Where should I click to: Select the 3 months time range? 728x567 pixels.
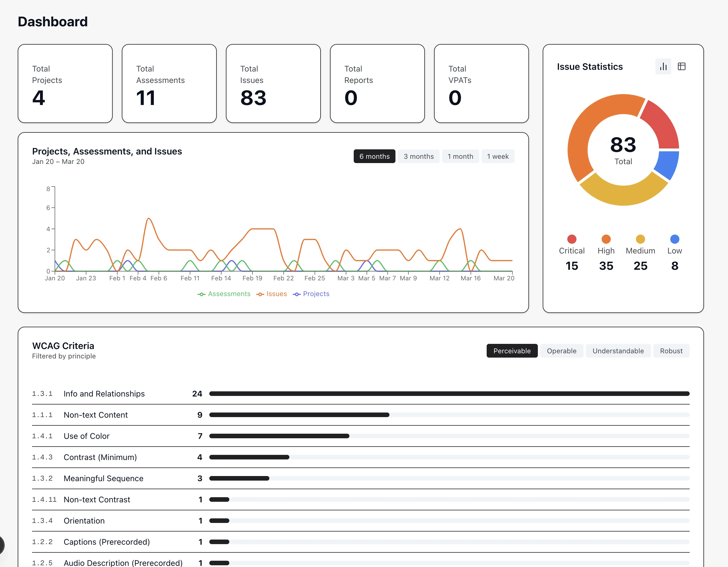[419, 156]
